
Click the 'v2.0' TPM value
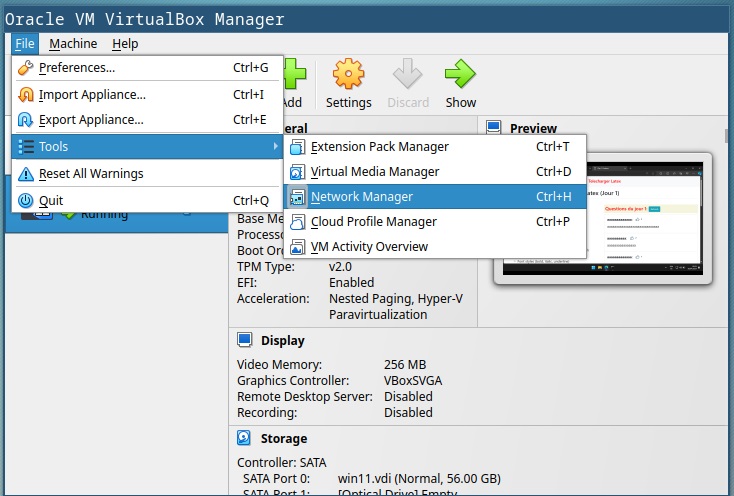[340, 267]
